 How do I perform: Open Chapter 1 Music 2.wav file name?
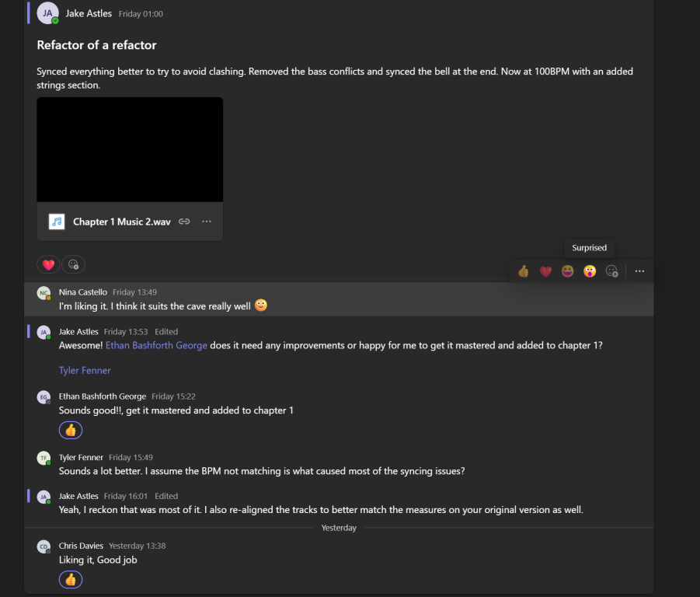click(x=122, y=222)
